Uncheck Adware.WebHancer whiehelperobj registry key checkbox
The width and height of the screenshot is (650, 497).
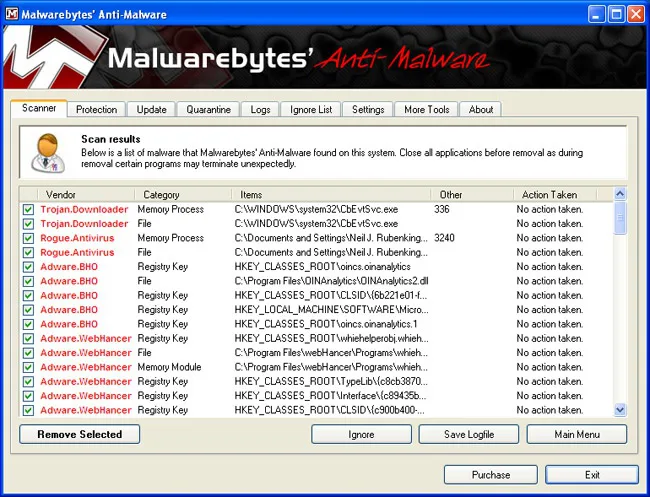28,339
